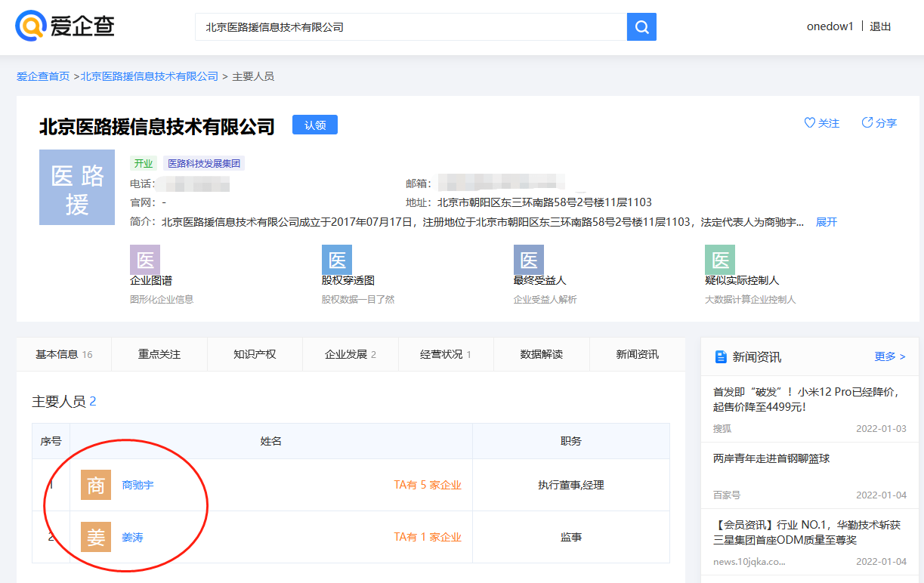The width and height of the screenshot is (924, 583).
Task: Switch to the 知识产权 tab
Action: point(255,354)
